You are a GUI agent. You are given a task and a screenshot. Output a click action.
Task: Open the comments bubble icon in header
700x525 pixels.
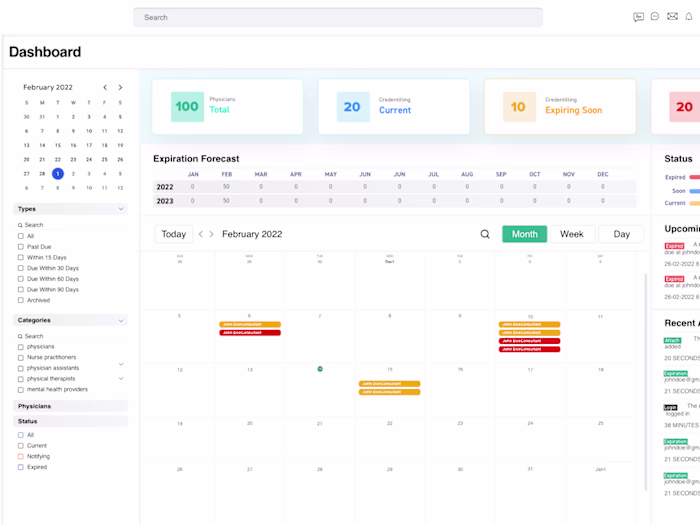pyautogui.click(x=655, y=17)
